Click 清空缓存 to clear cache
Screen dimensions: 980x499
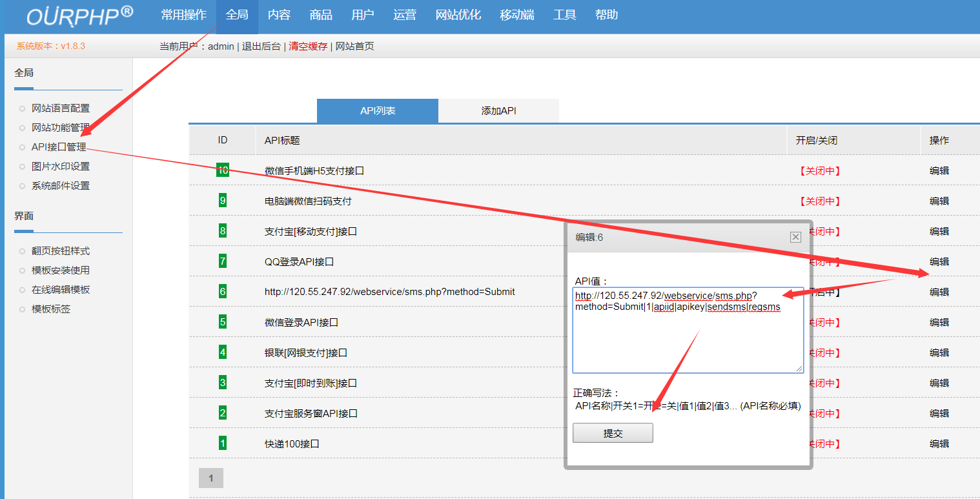308,46
